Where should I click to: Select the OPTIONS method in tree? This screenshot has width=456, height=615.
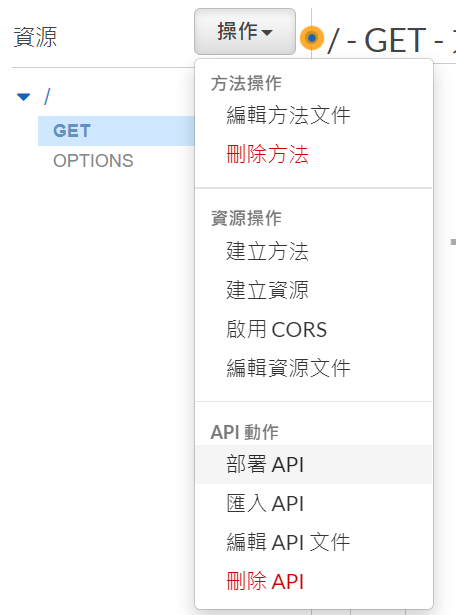tap(93, 161)
